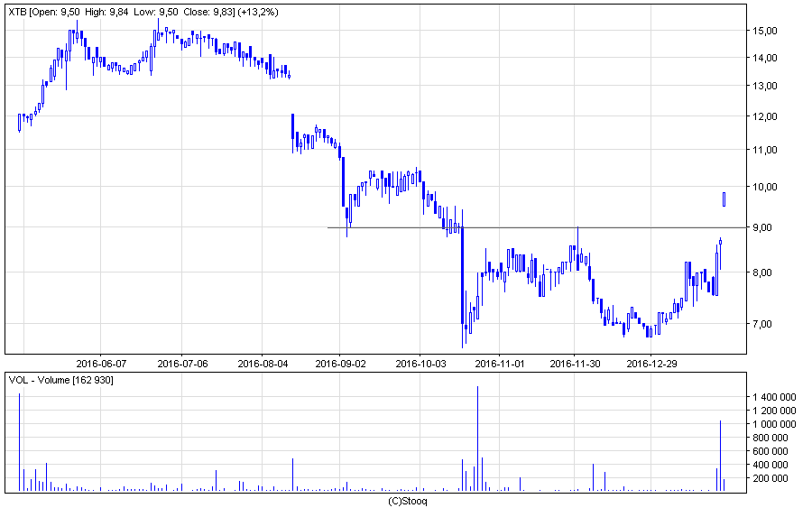Click the 2016-06-07 date label

(101, 364)
